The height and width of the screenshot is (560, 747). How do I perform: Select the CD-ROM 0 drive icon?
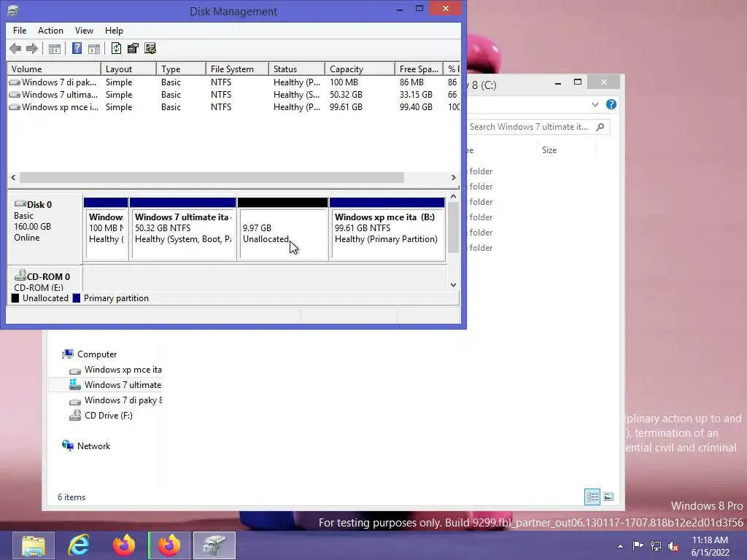click(20, 276)
